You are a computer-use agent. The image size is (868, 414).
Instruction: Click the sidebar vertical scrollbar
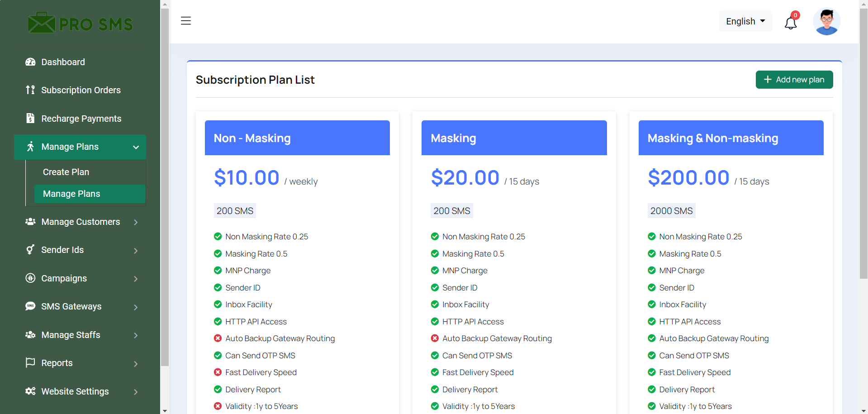165,181
